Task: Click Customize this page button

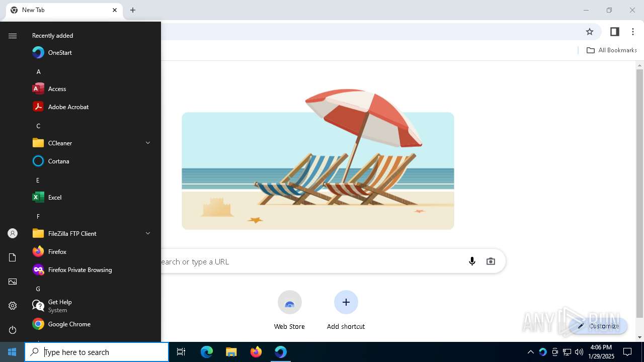Action: click(599, 326)
